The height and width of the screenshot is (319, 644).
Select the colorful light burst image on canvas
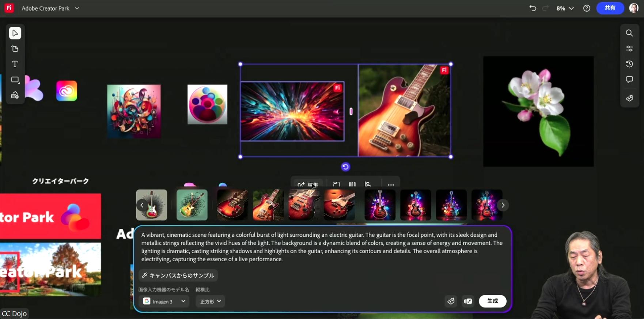(x=292, y=111)
